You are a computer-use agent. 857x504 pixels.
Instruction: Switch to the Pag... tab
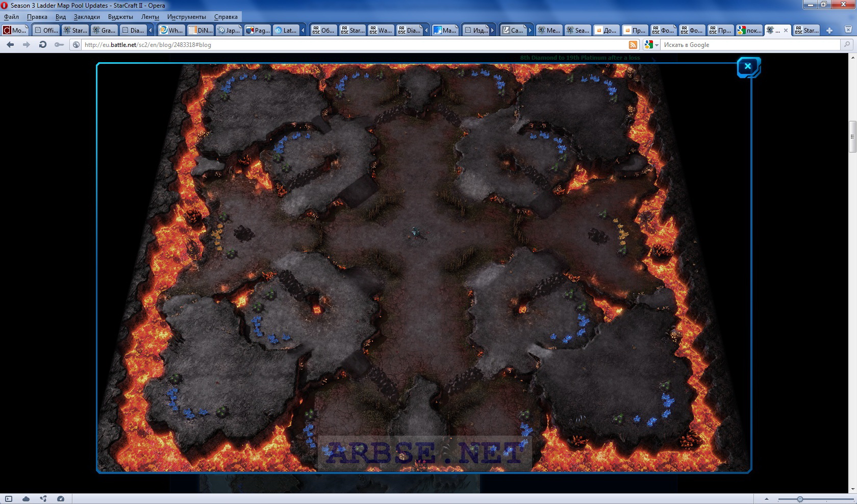click(x=258, y=30)
